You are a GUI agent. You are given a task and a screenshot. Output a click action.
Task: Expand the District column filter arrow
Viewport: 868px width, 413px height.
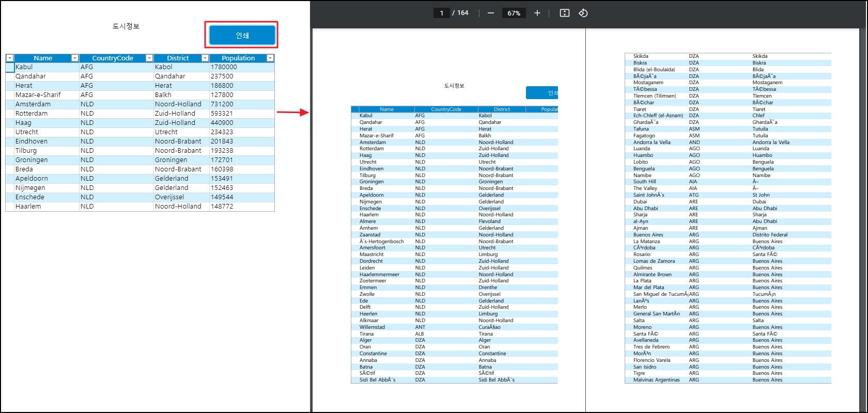point(205,58)
